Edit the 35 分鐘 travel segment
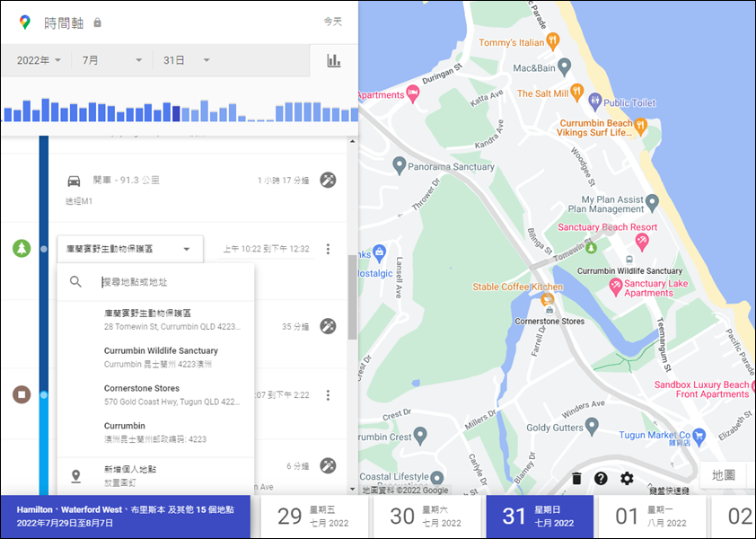 coord(328,326)
